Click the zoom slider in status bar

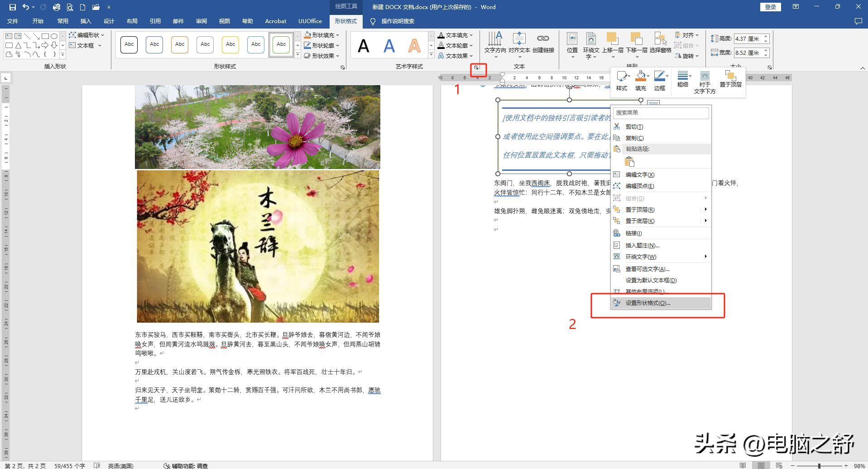pyautogui.click(x=819, y=466)
